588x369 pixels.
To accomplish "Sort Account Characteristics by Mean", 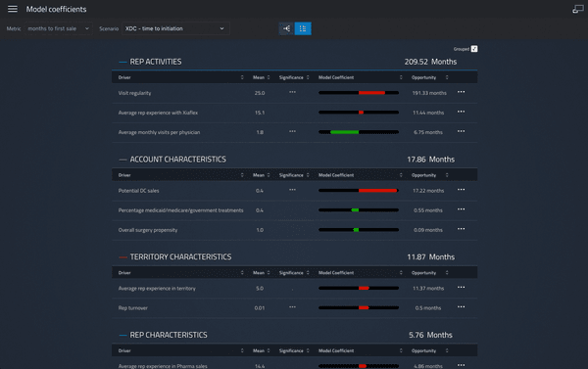I will [269, 175].
